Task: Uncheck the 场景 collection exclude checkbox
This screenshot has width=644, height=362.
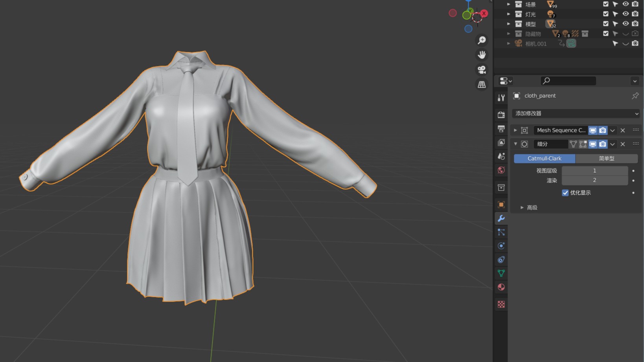Action: tap(606, 4)
